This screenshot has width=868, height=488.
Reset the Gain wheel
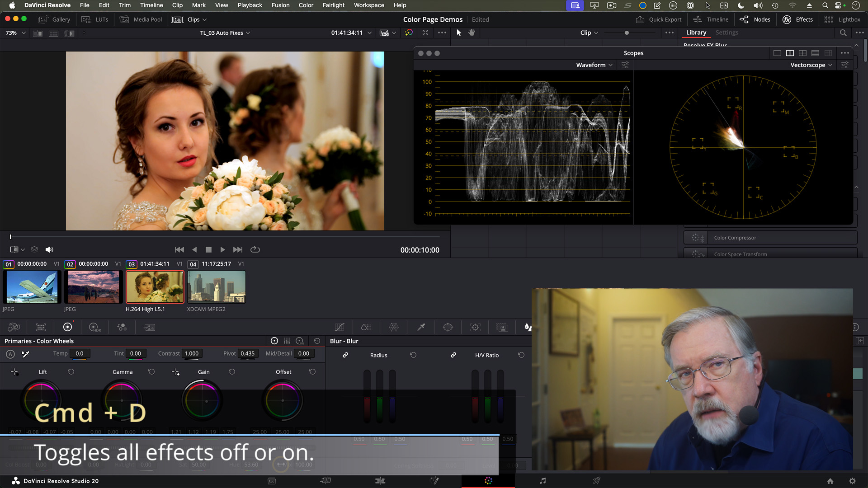232,371
